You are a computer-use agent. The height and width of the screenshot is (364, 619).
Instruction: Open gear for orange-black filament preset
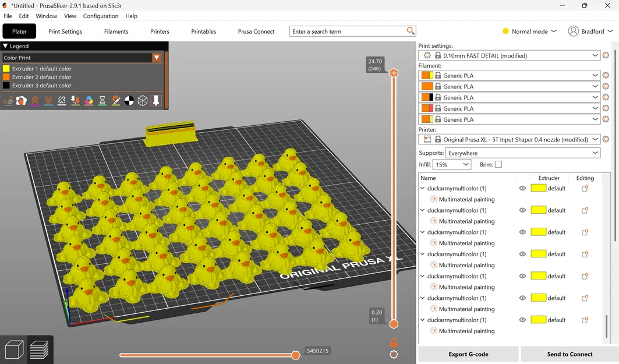click(606, 97)
